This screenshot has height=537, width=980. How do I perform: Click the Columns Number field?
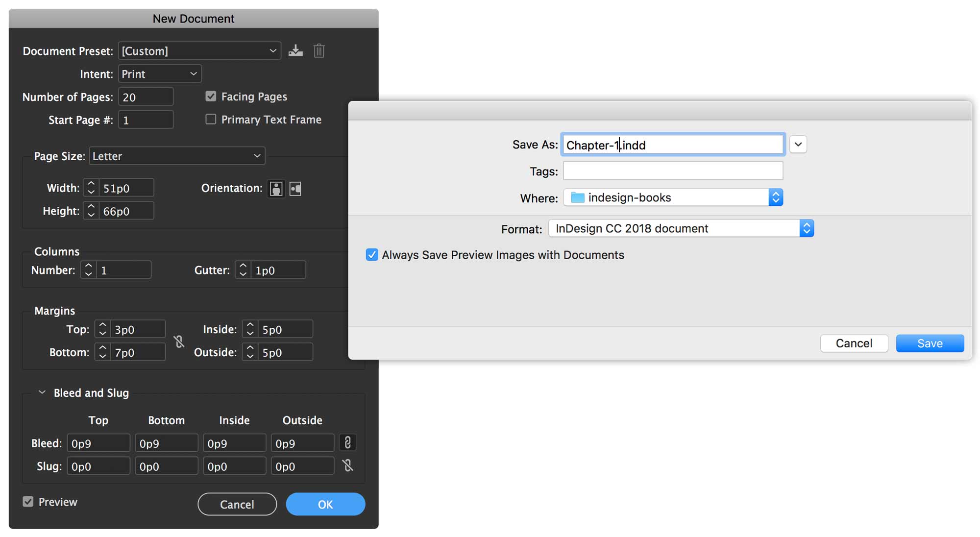(124, 270)
